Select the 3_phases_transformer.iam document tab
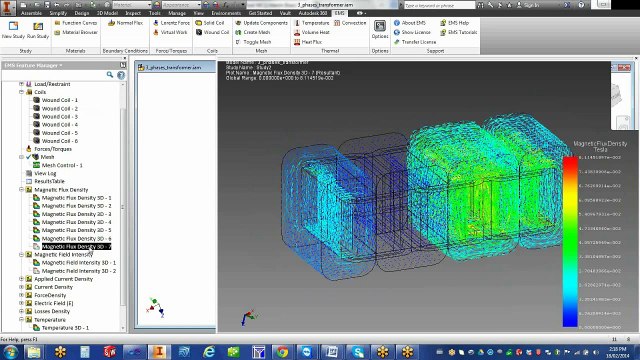 [x=174, y=67]
